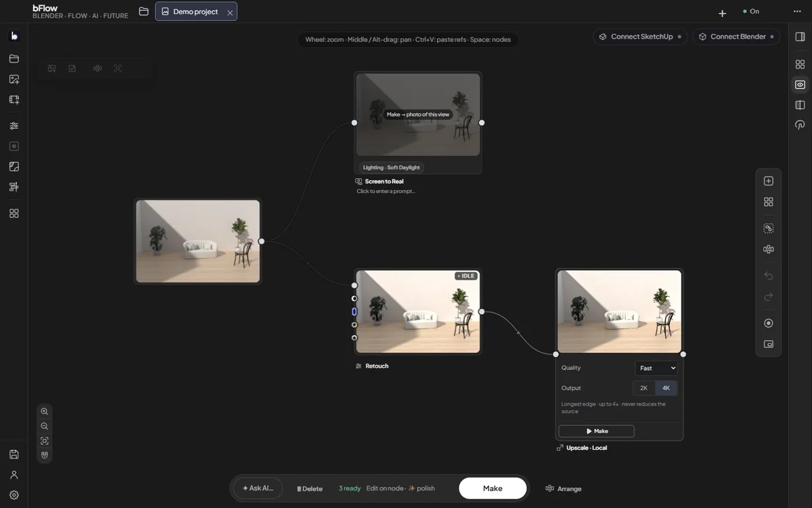Screen dimensions: 812x508
Task: Click the zoom in magnifier icon
Action: (x=45, y=412)
